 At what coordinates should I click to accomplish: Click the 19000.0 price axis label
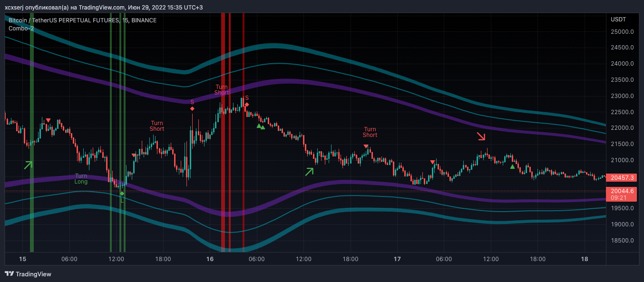coord(622,224)
